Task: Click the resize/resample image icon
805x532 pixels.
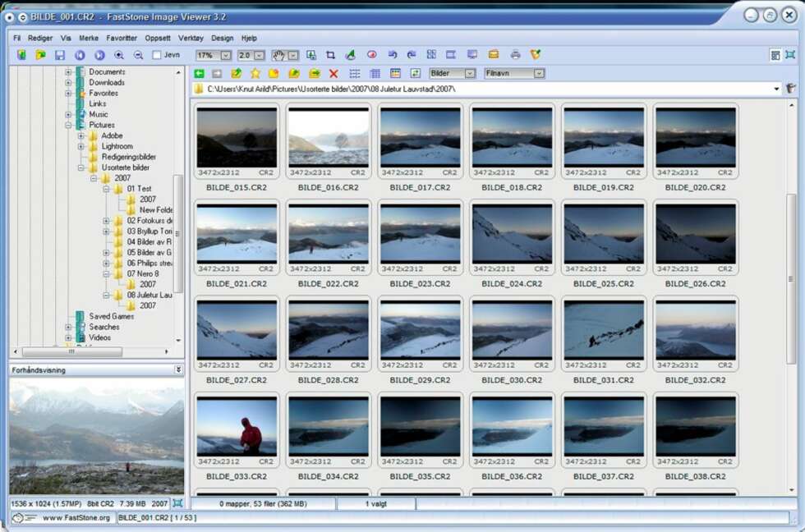Action: [311, 55]
